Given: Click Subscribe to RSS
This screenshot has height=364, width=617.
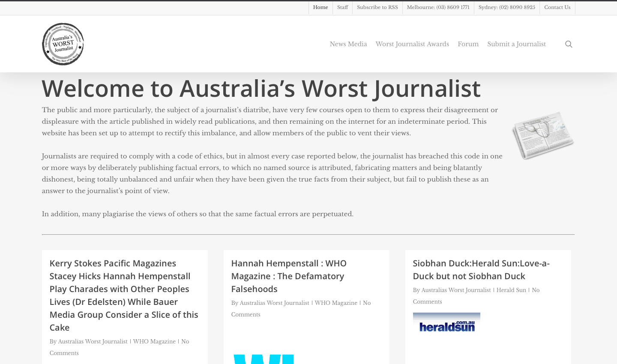Looking at the screenshot, I should [x=377, y=7].
